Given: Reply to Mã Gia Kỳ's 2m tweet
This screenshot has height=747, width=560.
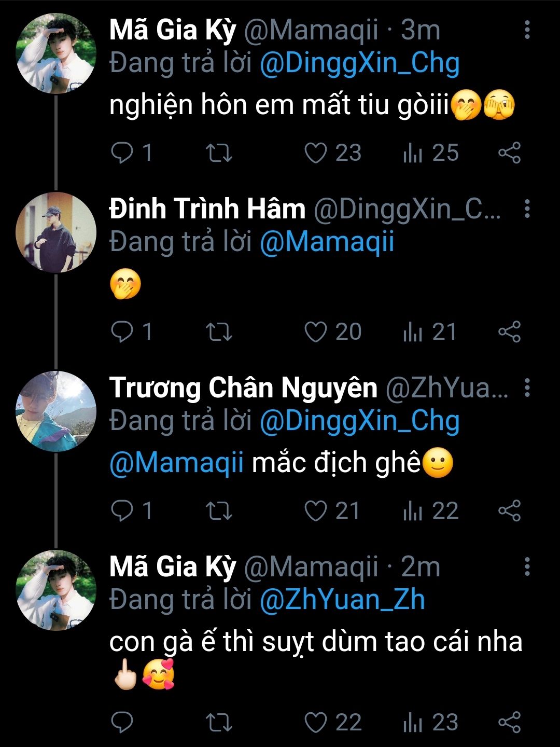Looking at the screenshot, I should (123, 722).
